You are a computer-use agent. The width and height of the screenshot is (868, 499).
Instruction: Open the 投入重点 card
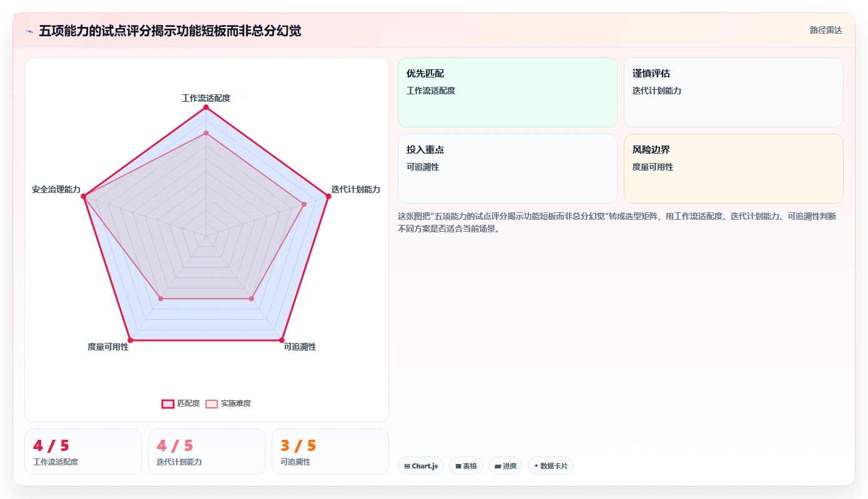508,169
